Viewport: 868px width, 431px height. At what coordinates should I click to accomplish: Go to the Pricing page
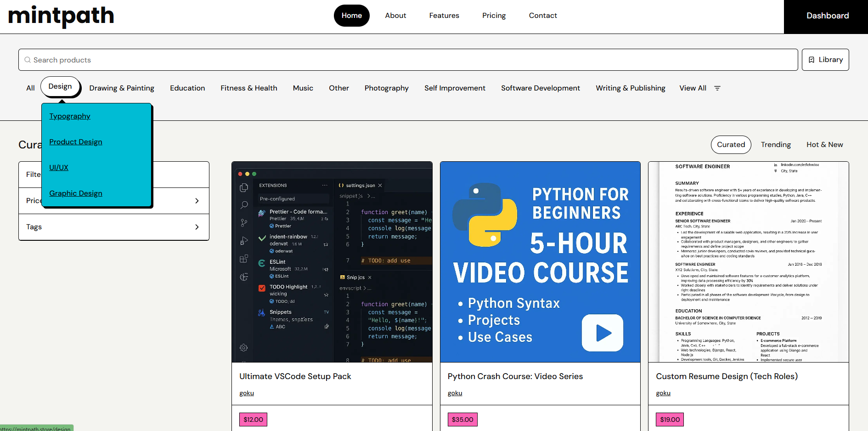(x=494, y=16)
